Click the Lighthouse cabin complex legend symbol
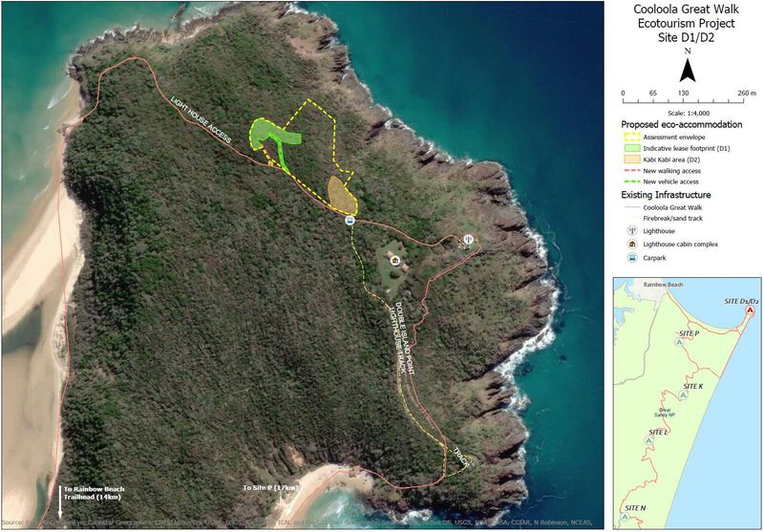 pos(632,245)
